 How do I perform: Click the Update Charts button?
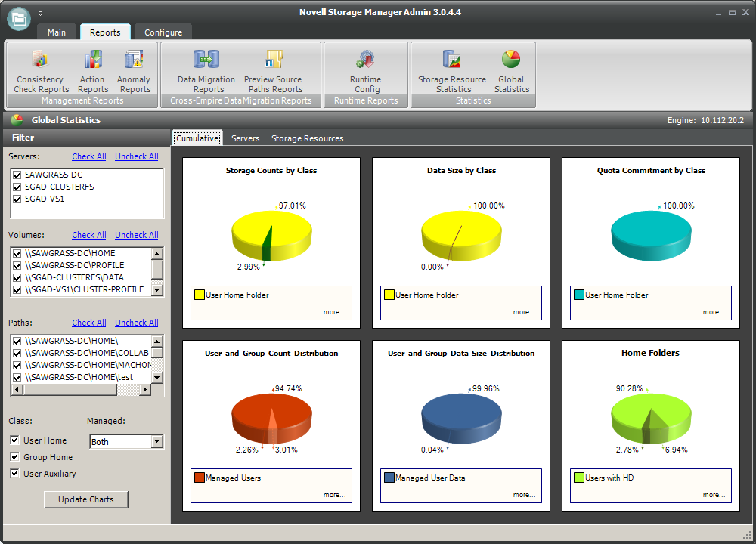(86, 499)
